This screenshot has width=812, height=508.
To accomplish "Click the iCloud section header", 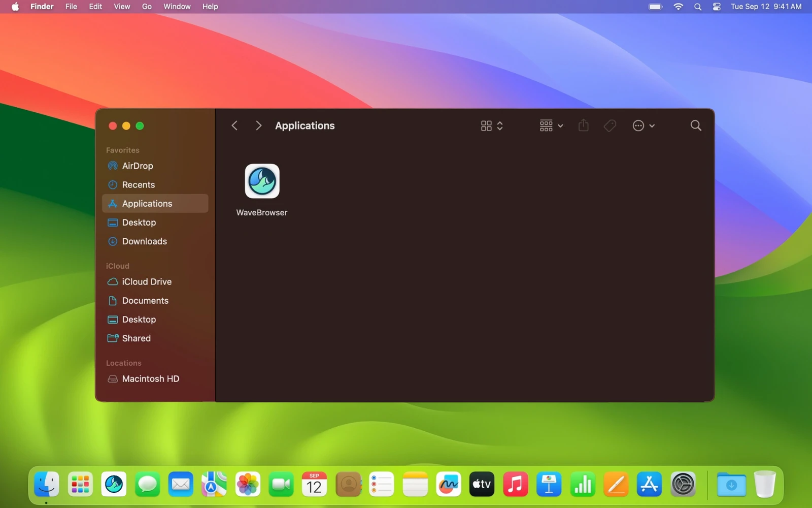I will tap(118, 266).
